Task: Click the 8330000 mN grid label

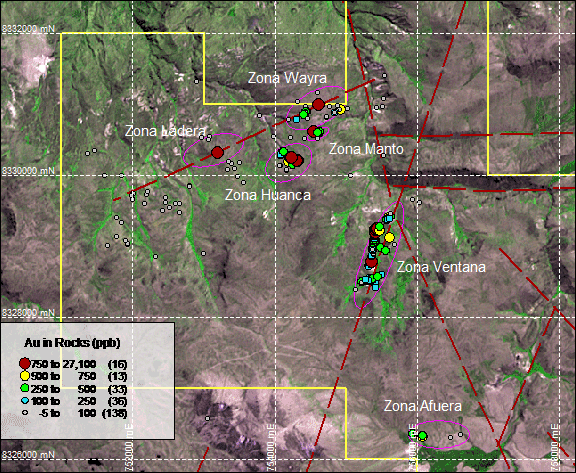Action: 29,171
